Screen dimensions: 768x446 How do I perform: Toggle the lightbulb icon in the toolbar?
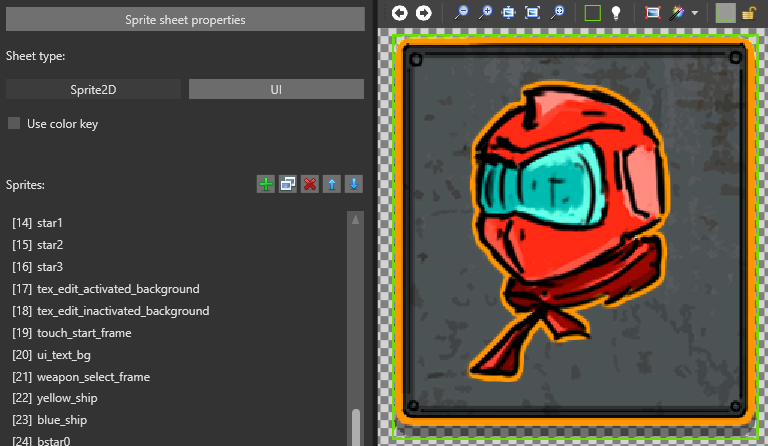[617, 13]
